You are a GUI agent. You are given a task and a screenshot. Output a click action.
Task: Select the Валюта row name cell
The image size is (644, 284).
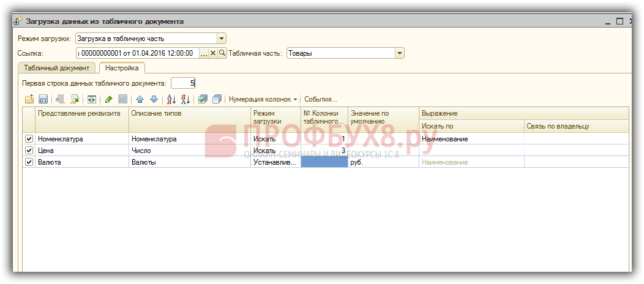click(x=82, y=162)
